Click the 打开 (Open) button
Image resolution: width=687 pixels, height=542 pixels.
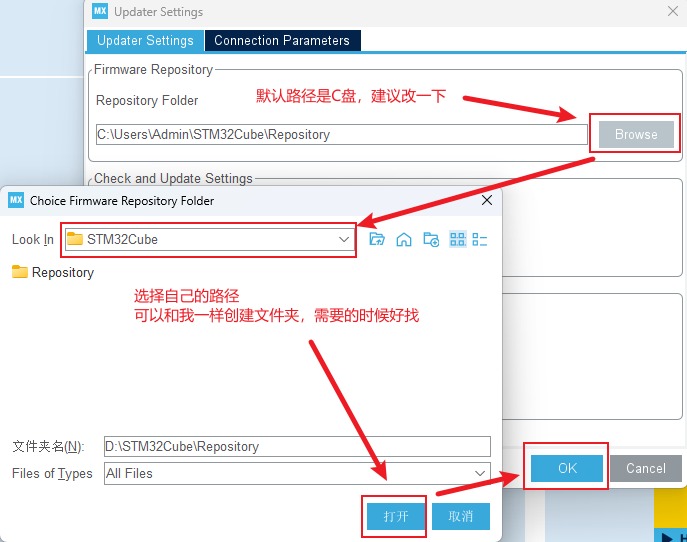pyautogui.click(x=396, y=516)
